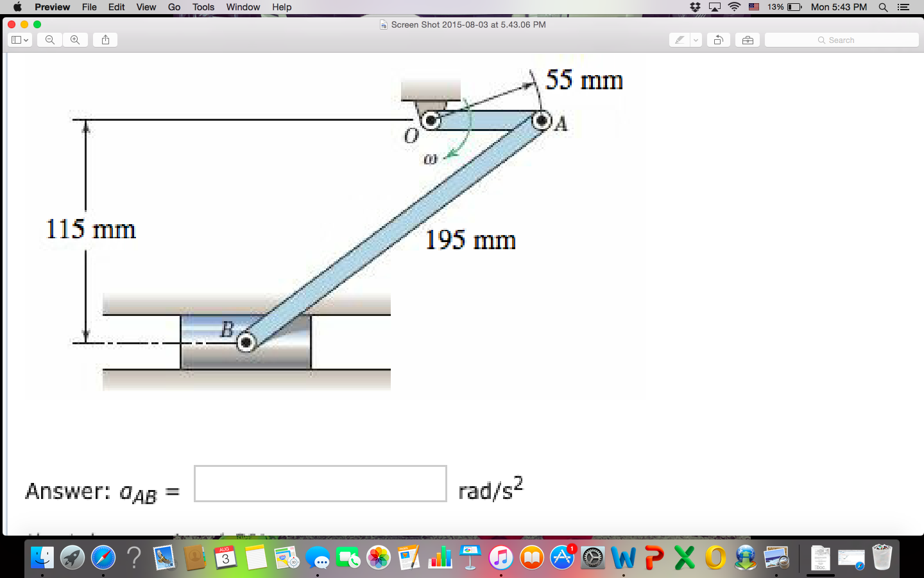Zoom in on the screenshot
The image size is (924, 578).
coord(75,39)
